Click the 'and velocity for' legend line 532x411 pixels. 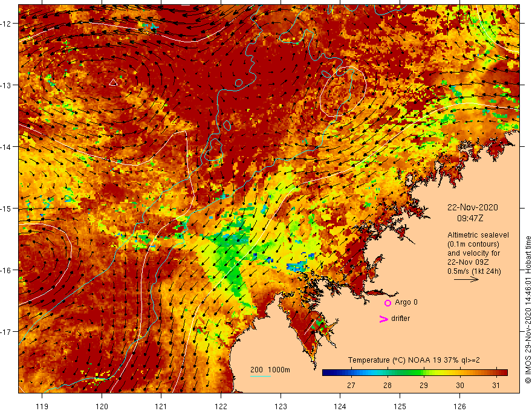pyautogui.click(x=473, y=253)
